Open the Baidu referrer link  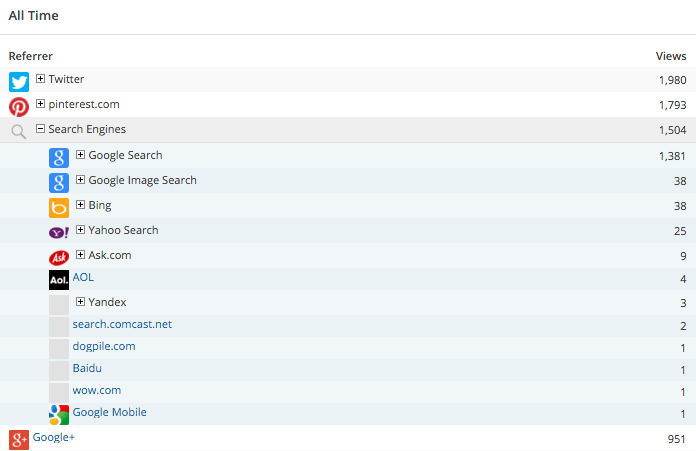(x=87, y=368)
